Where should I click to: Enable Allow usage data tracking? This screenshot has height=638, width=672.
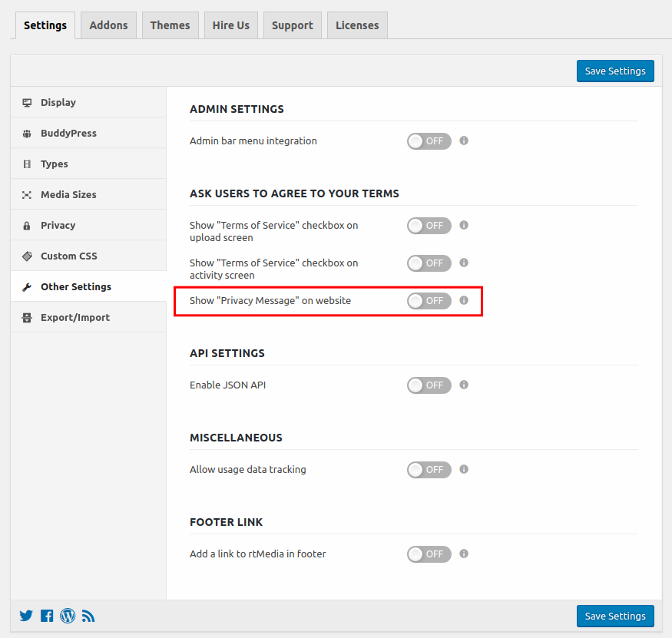[x=429, y=469]
